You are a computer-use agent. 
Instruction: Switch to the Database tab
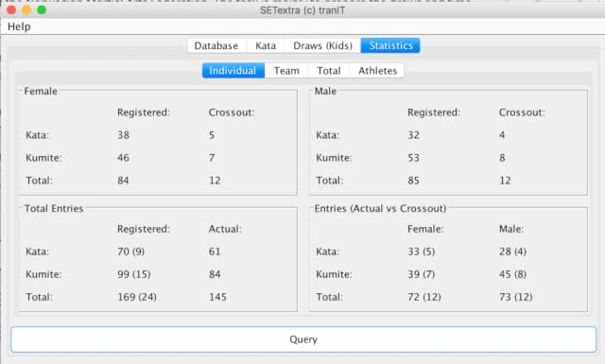pos(216,45)
